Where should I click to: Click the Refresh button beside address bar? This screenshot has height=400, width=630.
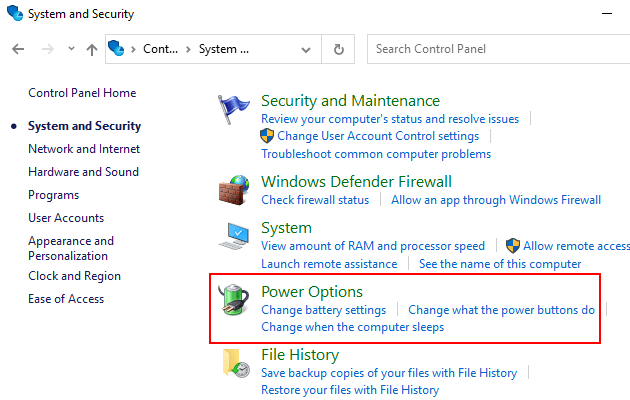[339, 49]
